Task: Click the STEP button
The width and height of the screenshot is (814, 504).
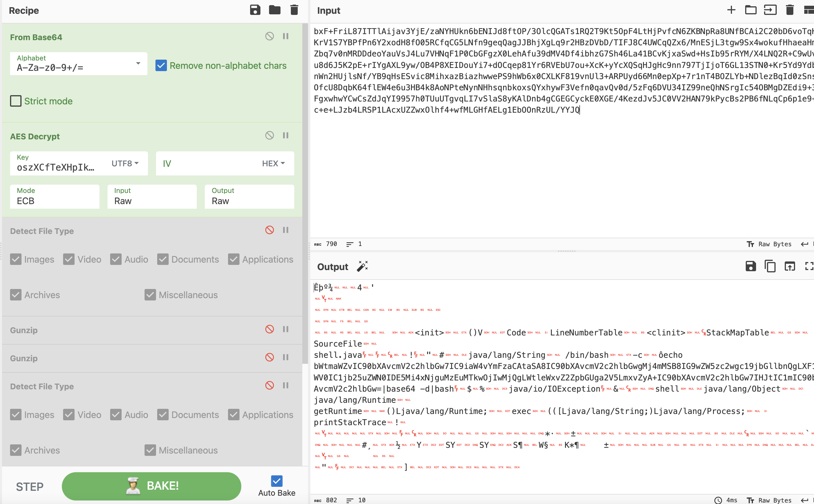Action: pyautogui.click(x=29, y=486)
